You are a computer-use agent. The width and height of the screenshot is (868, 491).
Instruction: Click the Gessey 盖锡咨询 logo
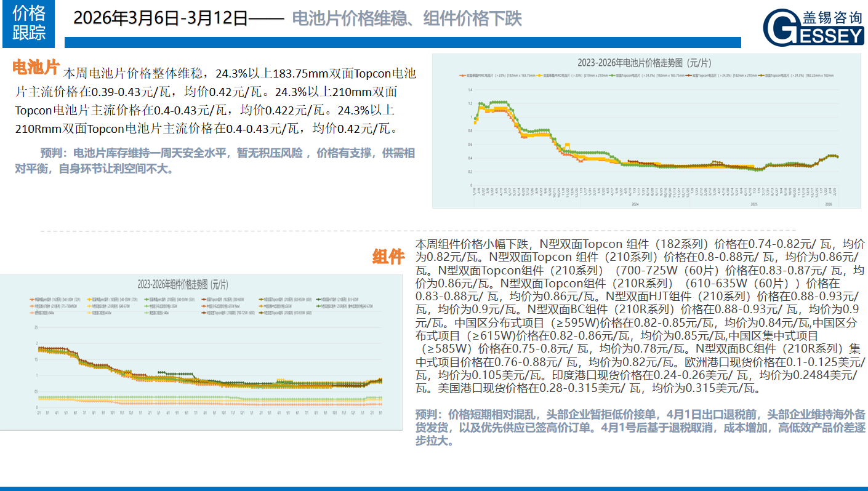point(813,26)
